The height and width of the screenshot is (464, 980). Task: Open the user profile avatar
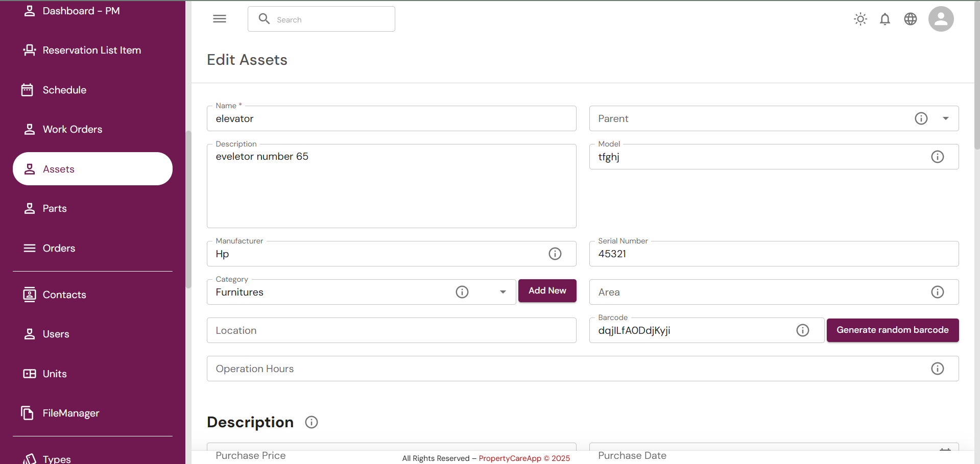(941, 19)
